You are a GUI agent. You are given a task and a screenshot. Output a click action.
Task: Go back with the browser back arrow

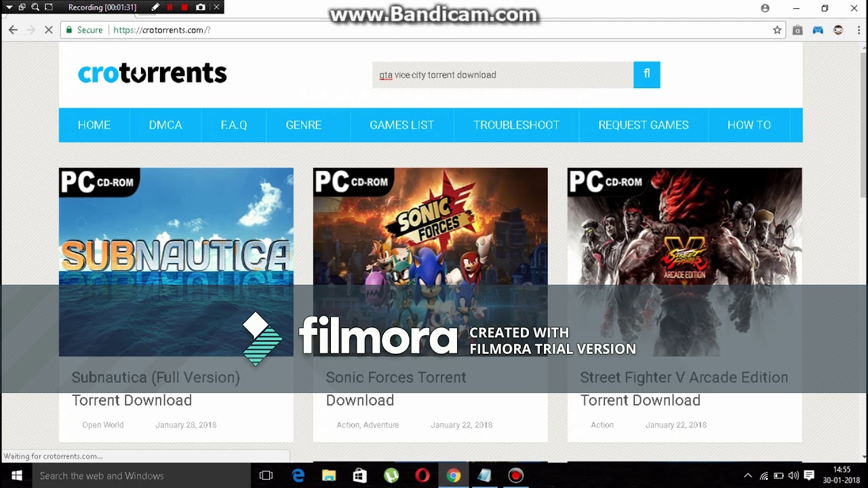pos(13,30)
